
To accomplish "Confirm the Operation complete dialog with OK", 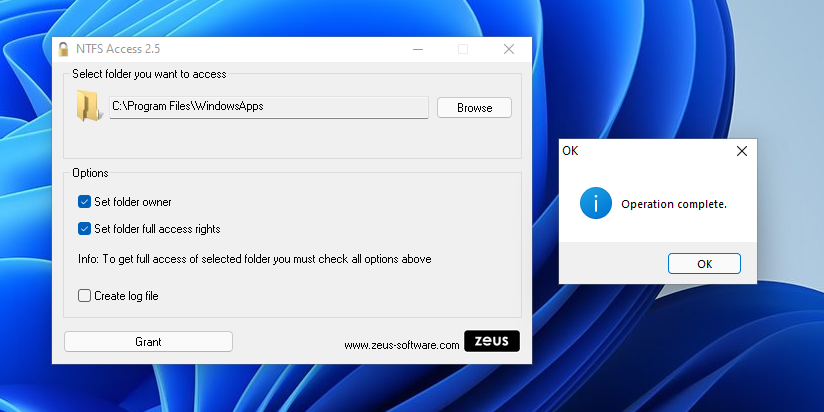I will 704,264.
